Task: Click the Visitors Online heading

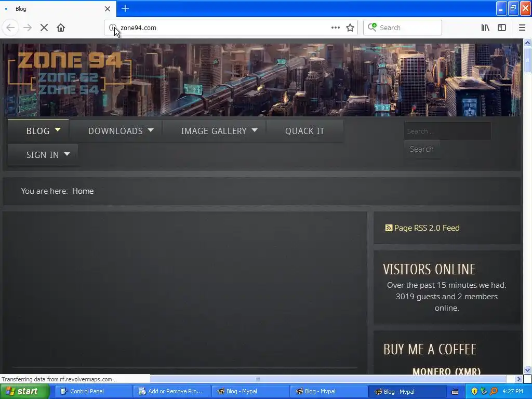Action: click(x=429, y=270)
